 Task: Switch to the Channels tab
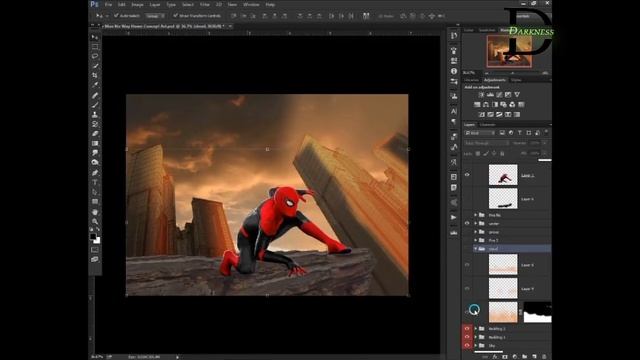pos(487,124)
